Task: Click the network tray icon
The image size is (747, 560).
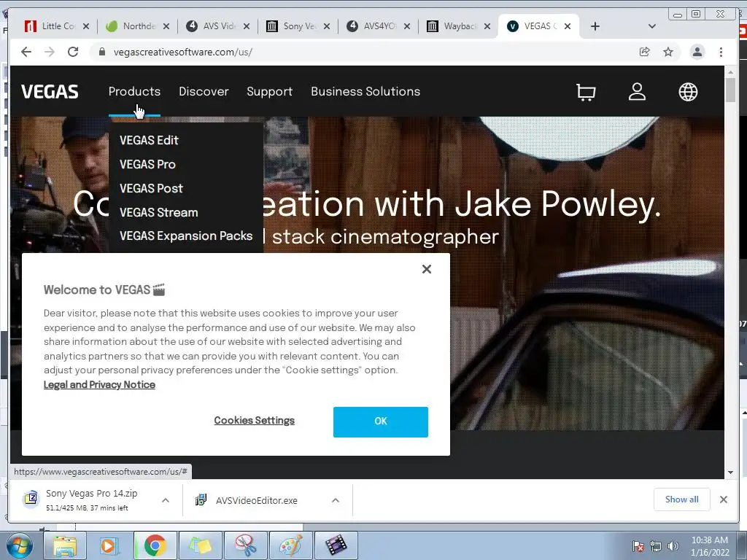Action: coord(656,546)
